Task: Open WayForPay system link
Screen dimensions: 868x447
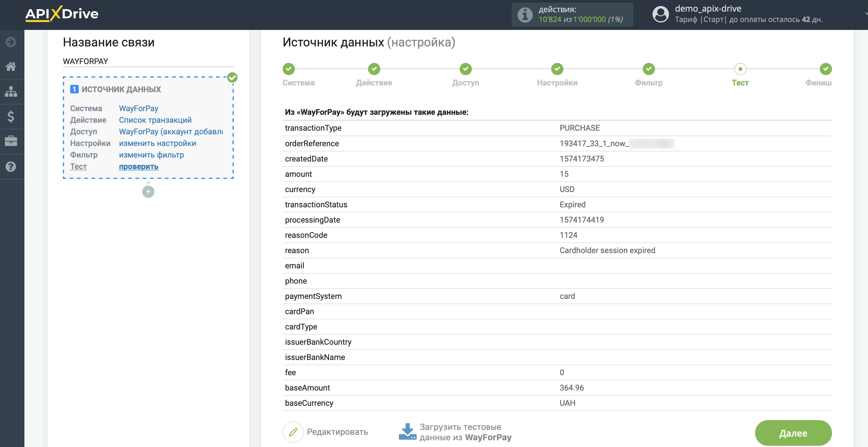Action: pos(139,108)
